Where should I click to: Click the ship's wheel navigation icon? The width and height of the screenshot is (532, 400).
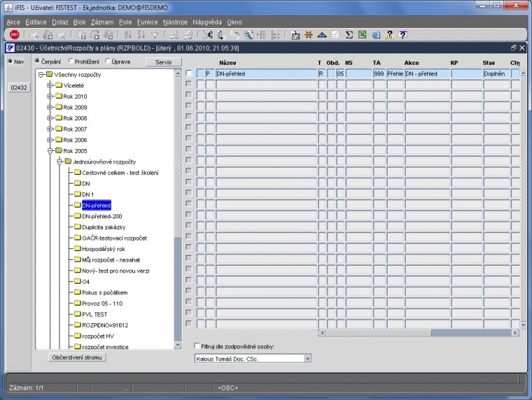coord(308,35)
